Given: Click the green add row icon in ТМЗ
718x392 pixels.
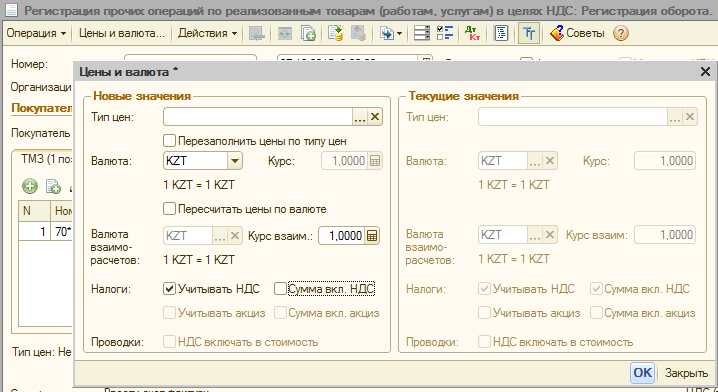Looking at the screenshot, I should (x=30, y=186).
